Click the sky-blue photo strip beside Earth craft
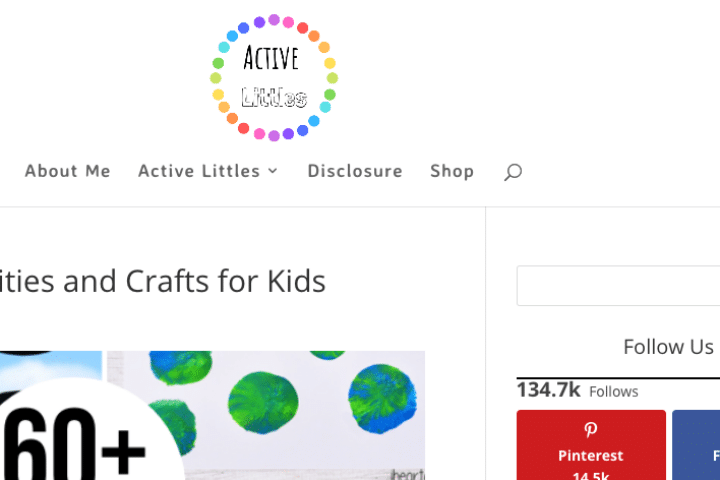Screen dimensions: 720x480 pos(51,365)
